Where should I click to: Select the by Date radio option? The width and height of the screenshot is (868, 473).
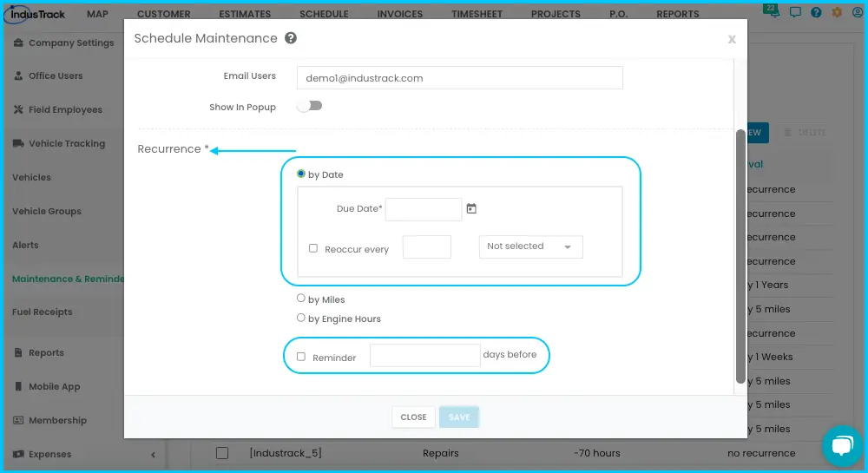point(301,174)
